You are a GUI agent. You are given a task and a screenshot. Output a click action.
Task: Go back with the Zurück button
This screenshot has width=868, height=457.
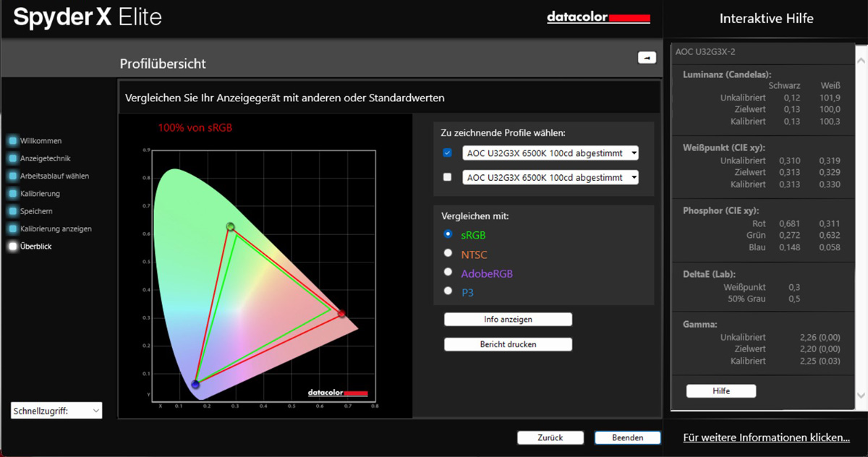(550, 437)
